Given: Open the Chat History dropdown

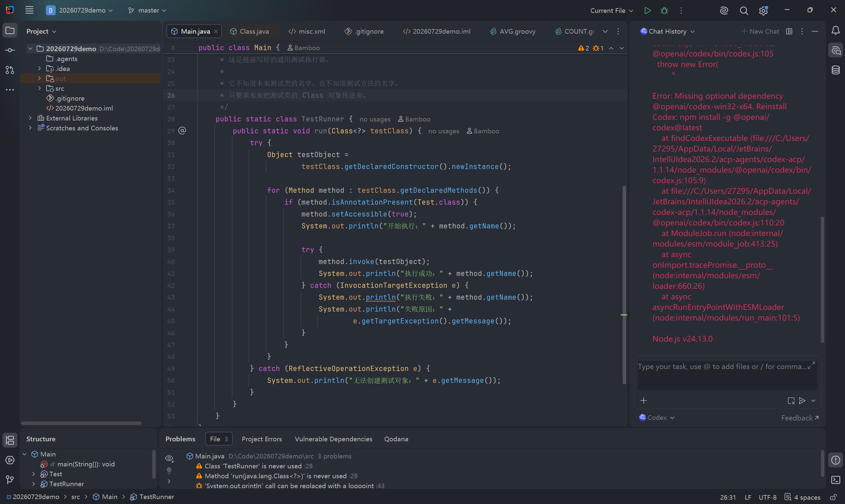Looking at the screenshot, I should [667, 31].
